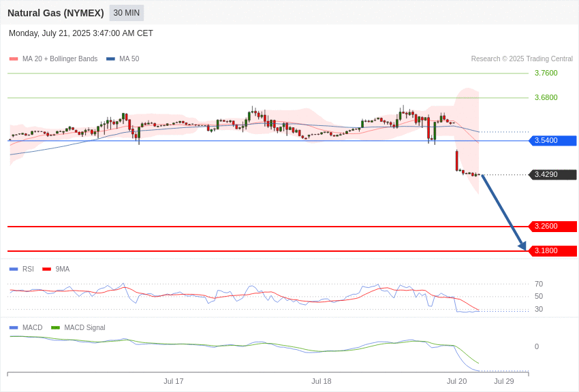Click the 3.4290 current price tag

(553, 174)
